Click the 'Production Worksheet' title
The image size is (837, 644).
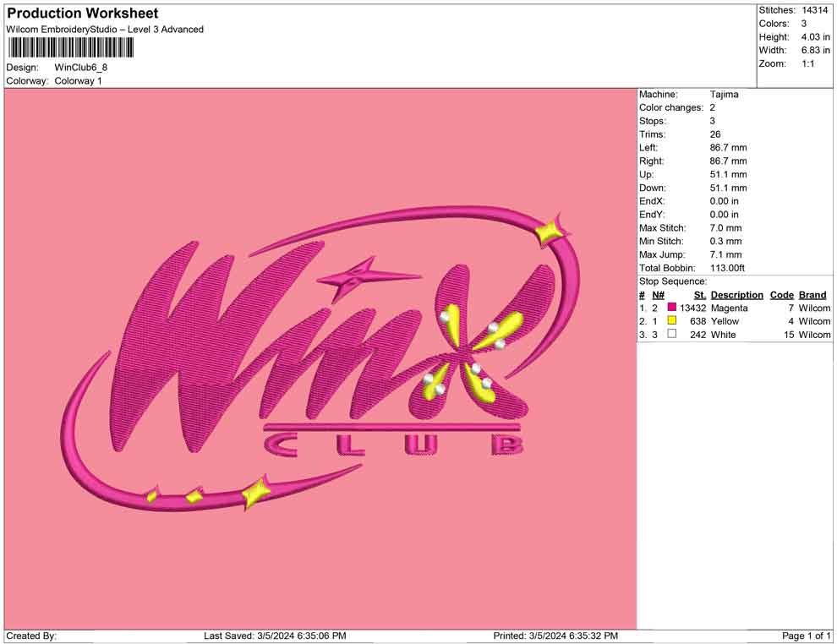tap(83, 14)
